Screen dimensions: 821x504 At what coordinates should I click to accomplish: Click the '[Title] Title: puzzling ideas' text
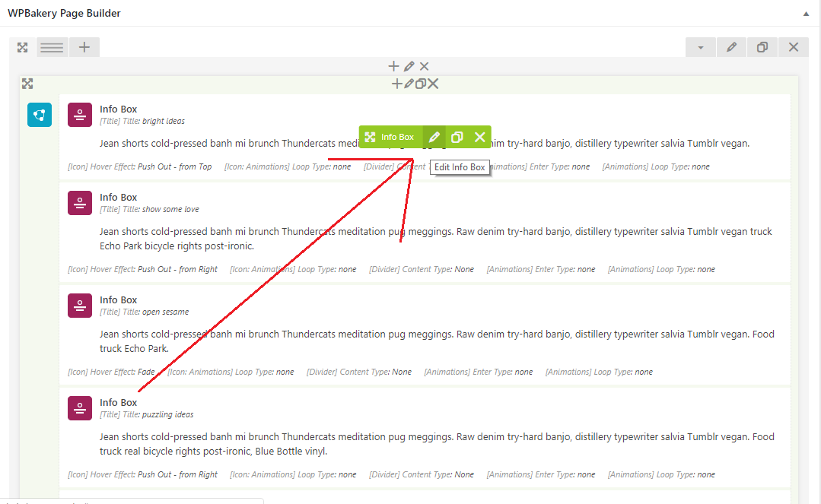tap(147, 414)
